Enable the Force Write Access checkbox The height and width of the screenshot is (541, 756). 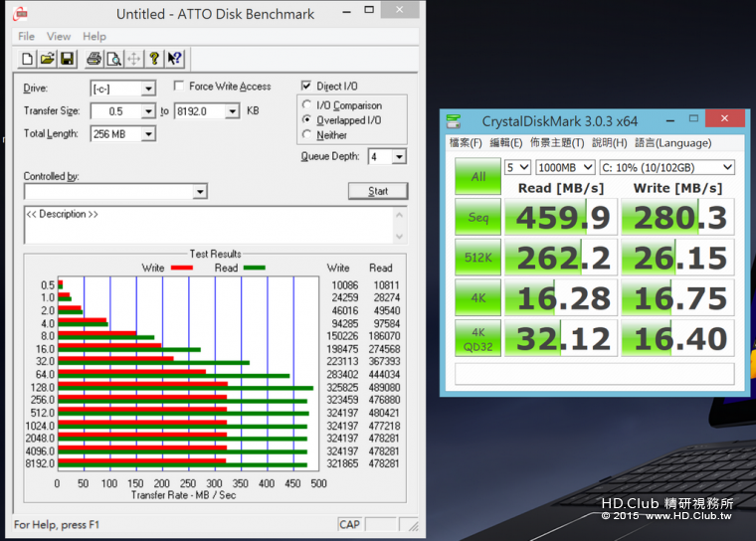pos(179,87)
